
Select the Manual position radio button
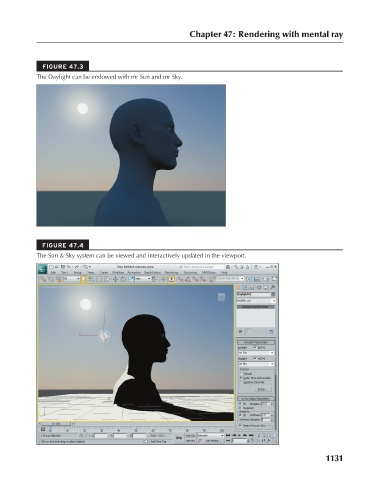241,374
